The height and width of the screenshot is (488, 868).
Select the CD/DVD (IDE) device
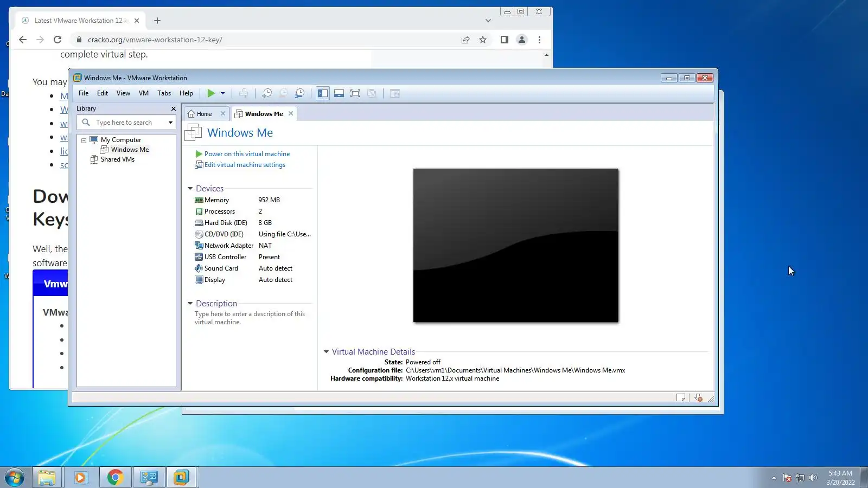pyautogui.click(x=253, y=234)
